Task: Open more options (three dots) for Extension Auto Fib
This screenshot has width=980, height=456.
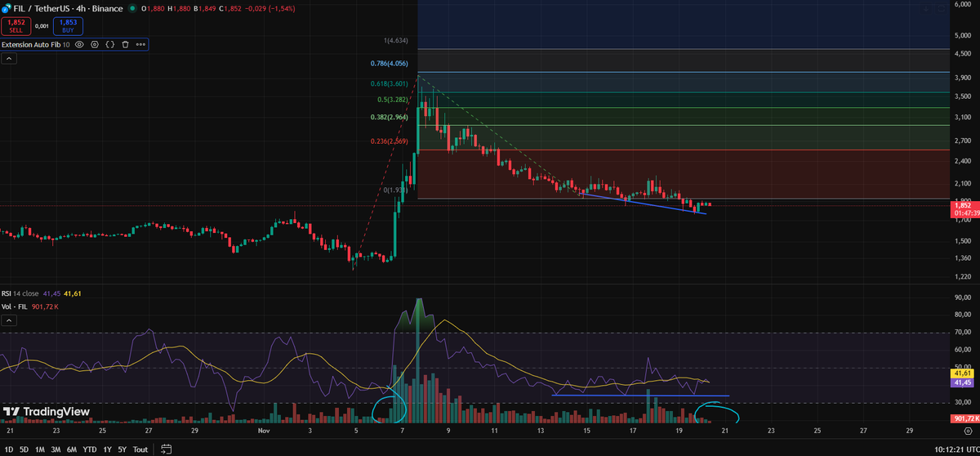Action: [140, 44]
